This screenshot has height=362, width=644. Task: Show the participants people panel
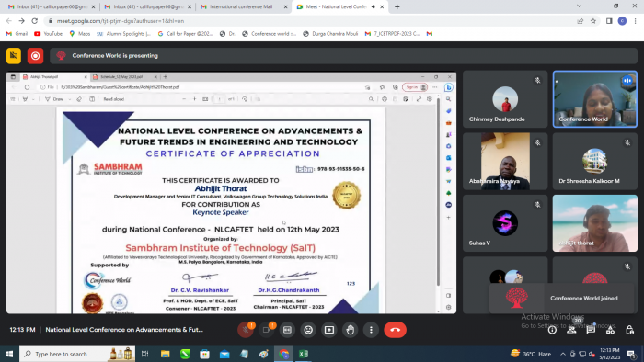pyautogui.click(x=571, y=329)
